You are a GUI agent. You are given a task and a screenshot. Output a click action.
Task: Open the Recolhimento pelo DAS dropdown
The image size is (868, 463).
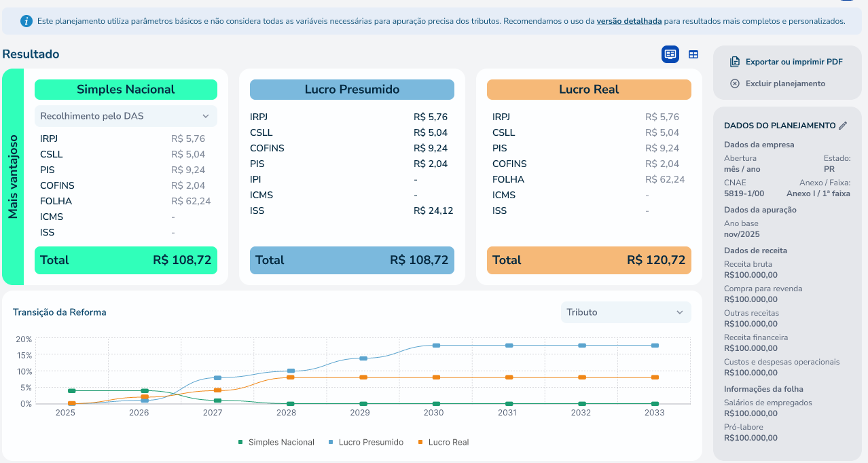(126, 116)
